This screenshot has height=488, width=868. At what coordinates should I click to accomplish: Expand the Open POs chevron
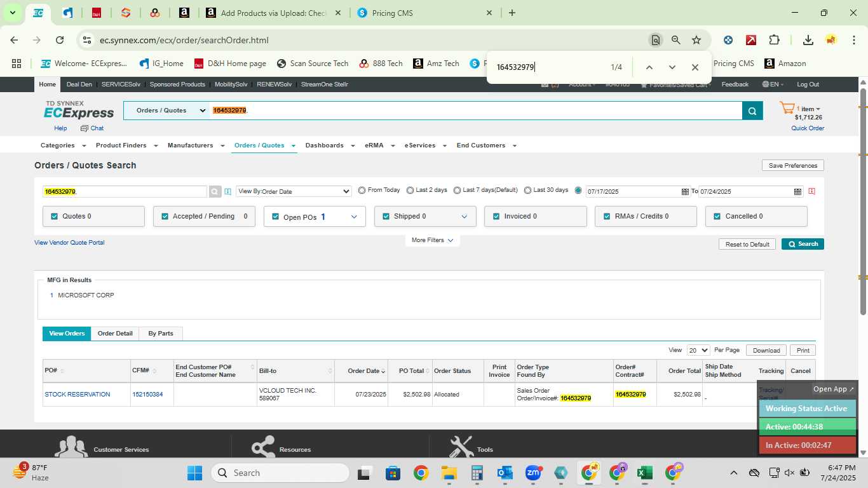coord(354,217)
